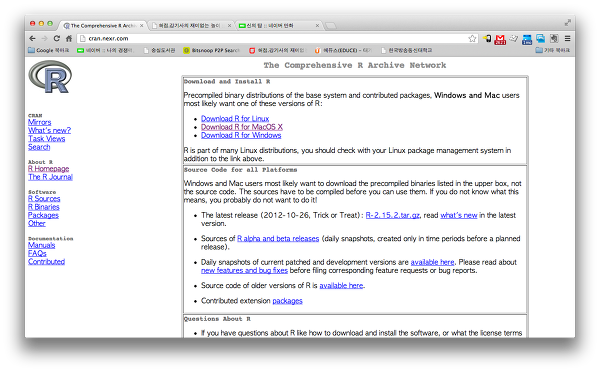Viewport: 600px width, 372px height.
Task: Open the EDUCE bookmark
Action: [x=343, y=50]
